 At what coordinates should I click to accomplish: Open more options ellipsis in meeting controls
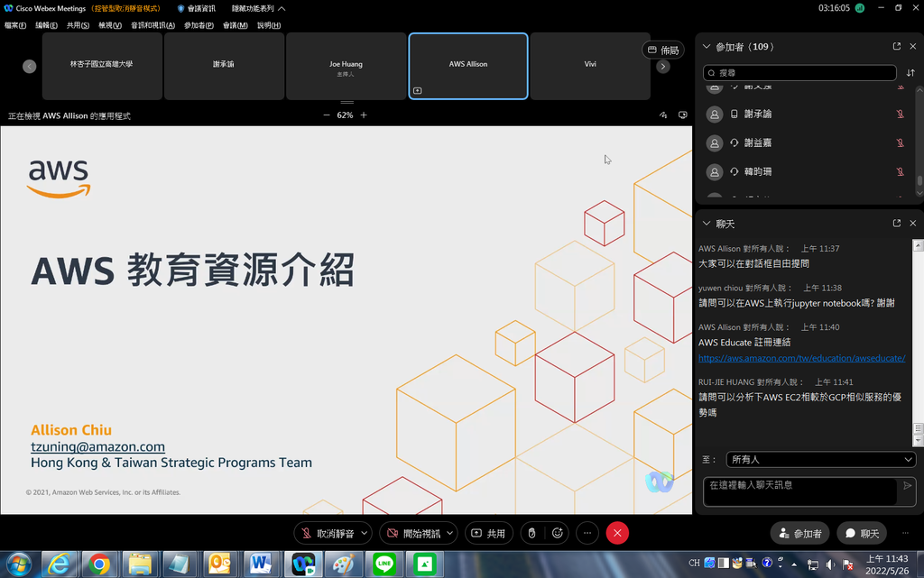(x=587, y=533)
